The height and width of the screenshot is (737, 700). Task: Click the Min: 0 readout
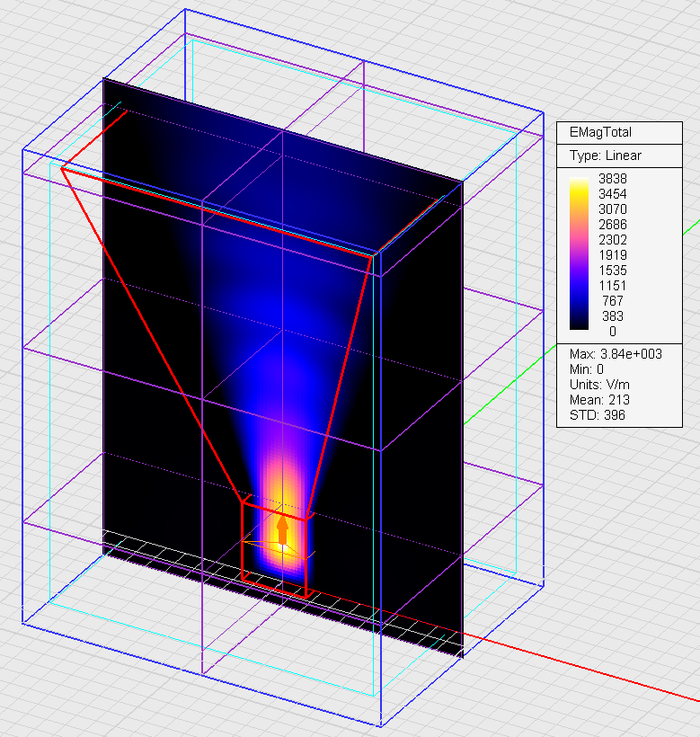point(588,369)
